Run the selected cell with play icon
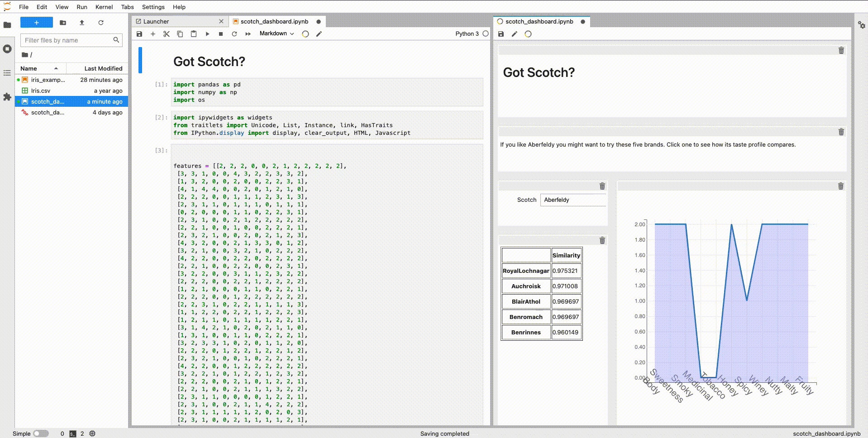This screenshot has height=438, width=868. (x=207, y=34)
